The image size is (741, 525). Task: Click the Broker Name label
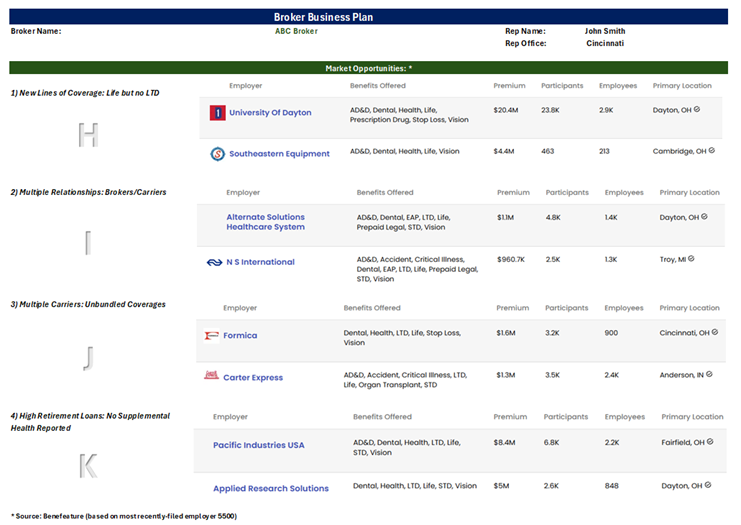pos(36,31)
